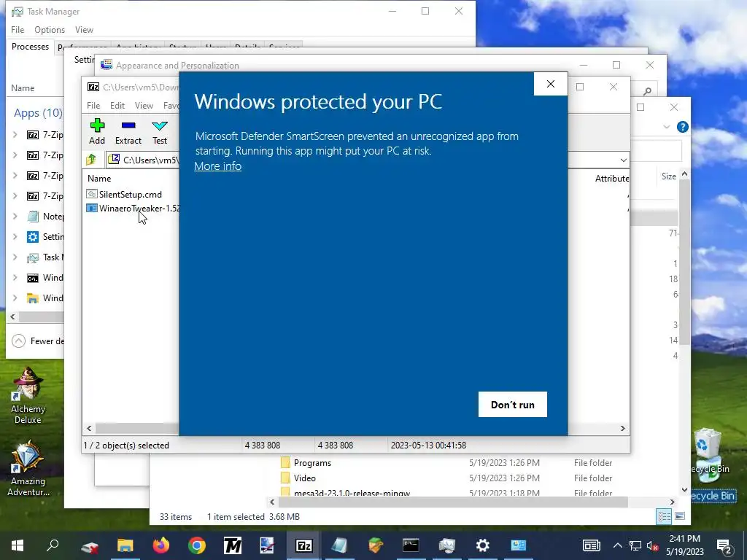Open the Alchemy Deluxe desktop shortcut
This screenshot has width=747, height=560.
click(28, 395)
